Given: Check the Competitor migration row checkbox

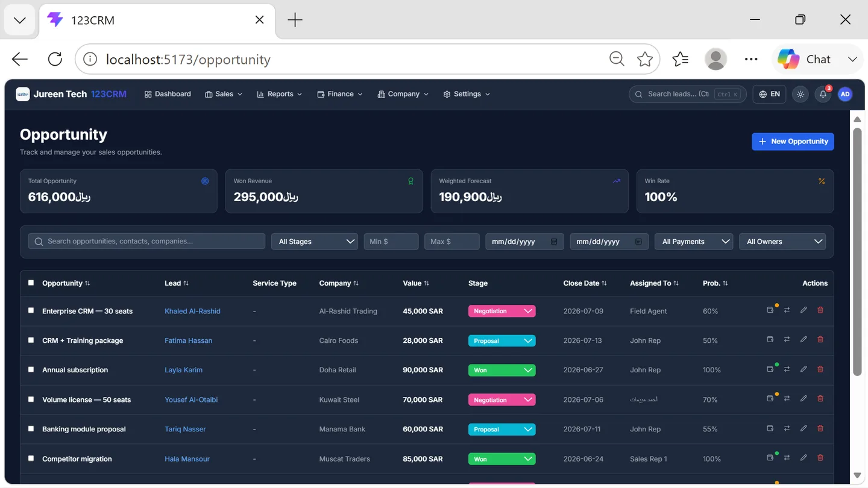Looking at the screenshot, I should pyautogui.click(x=31, y=458).
